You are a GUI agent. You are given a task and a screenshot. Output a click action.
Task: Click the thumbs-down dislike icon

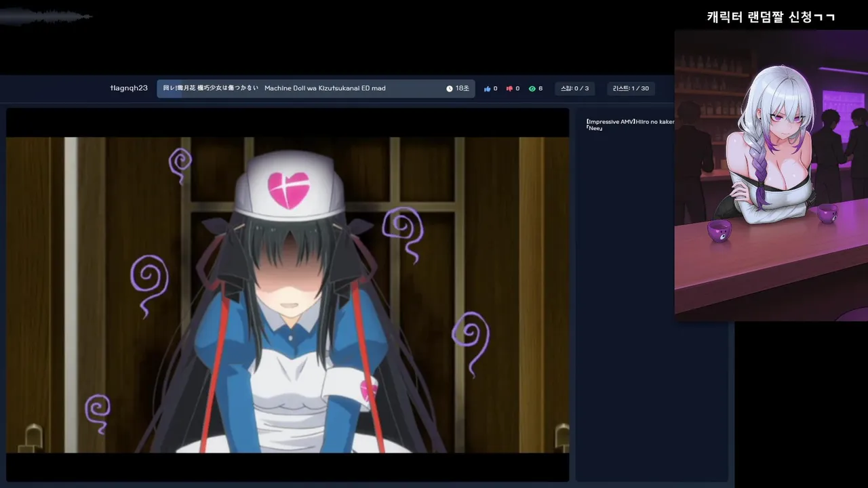point(509,89)
